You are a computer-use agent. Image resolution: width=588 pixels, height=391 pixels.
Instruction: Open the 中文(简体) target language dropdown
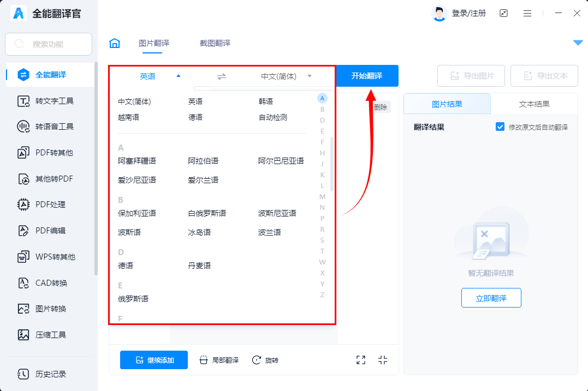pos(309,76)
